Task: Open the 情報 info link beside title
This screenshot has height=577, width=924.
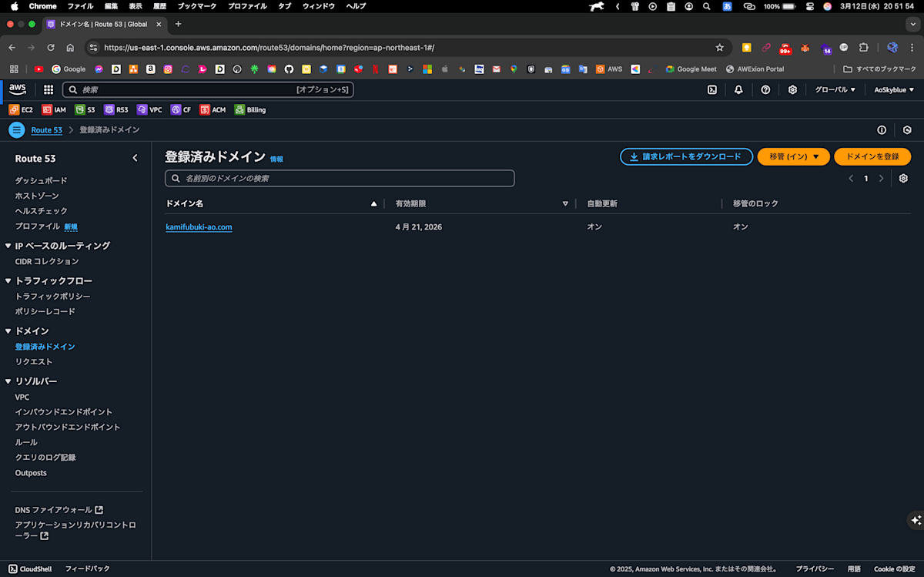Action: [276, 159]
